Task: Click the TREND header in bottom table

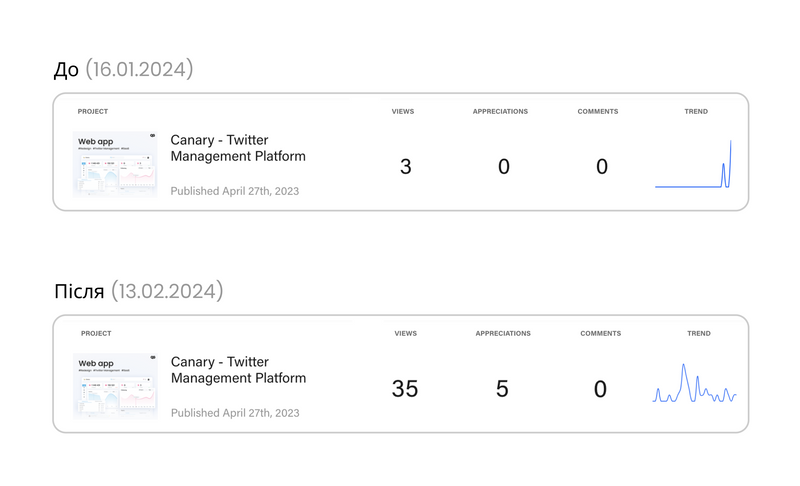Action: (698, 333)
